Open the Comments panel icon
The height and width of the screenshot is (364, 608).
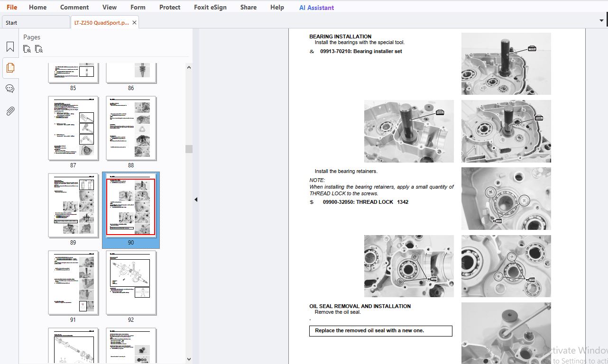pos(10,89)
